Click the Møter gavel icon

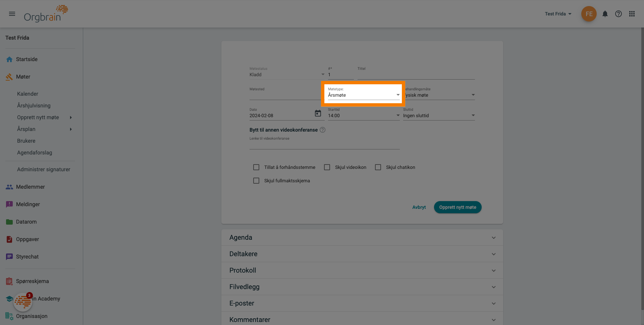[9, 77]
